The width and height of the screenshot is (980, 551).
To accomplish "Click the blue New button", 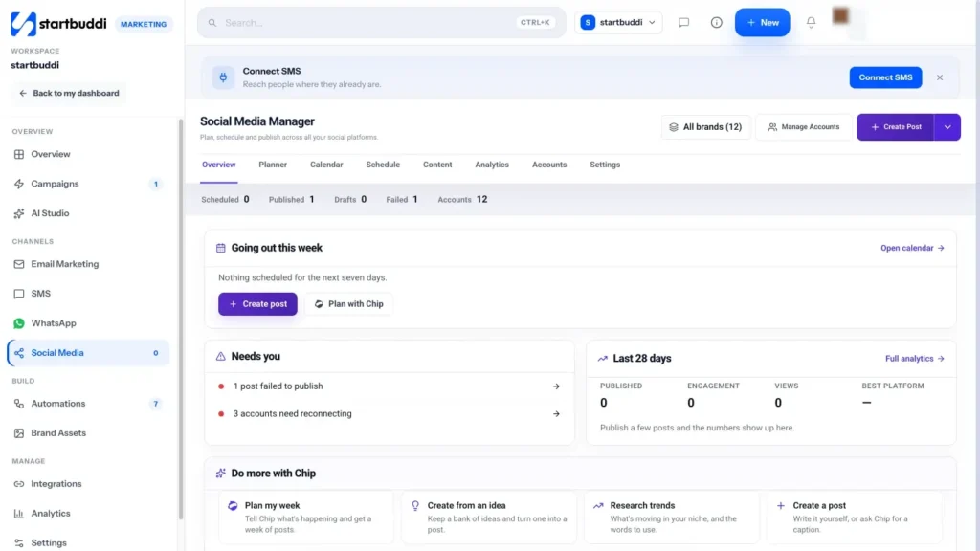I will 762,23.
